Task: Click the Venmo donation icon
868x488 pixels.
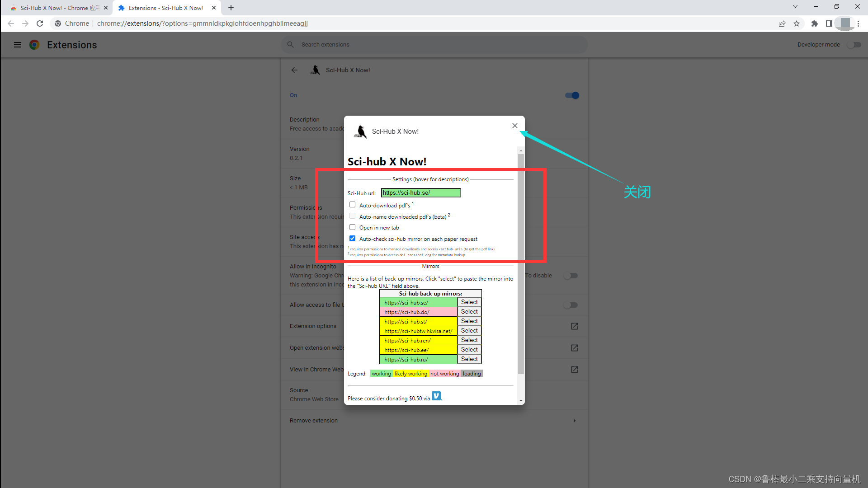Action: pos(436,396)
